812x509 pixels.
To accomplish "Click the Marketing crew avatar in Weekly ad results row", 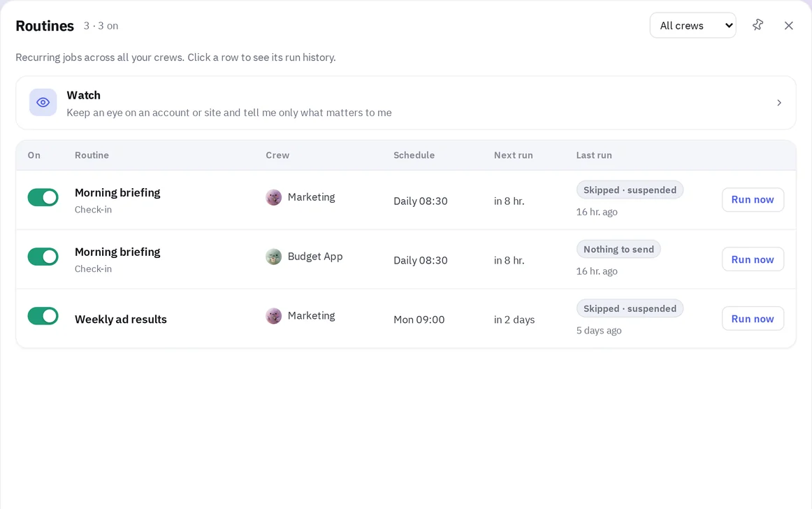I will point(273,315).
